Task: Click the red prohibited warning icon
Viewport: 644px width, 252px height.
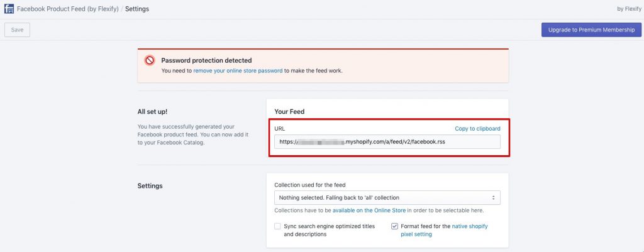Action: pos(150,61)
